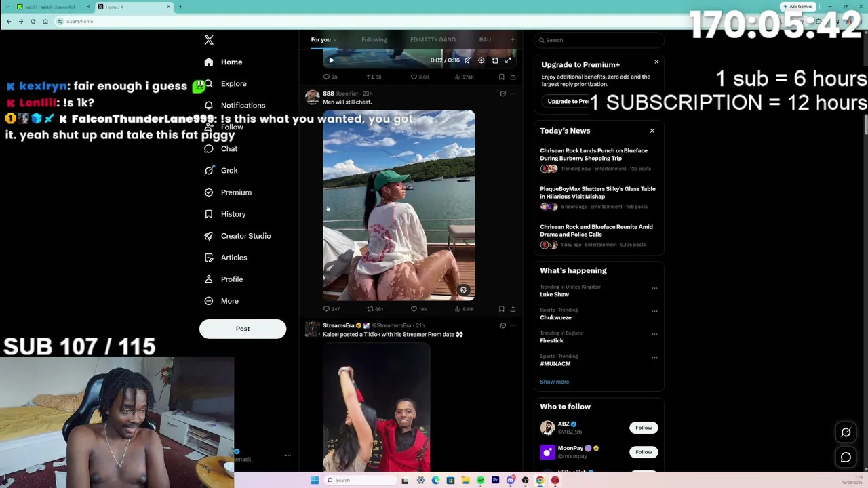Viewport: 868px width, 488px height.
Task: Add a new timeline tab with plus
Action: pos(512,39)
